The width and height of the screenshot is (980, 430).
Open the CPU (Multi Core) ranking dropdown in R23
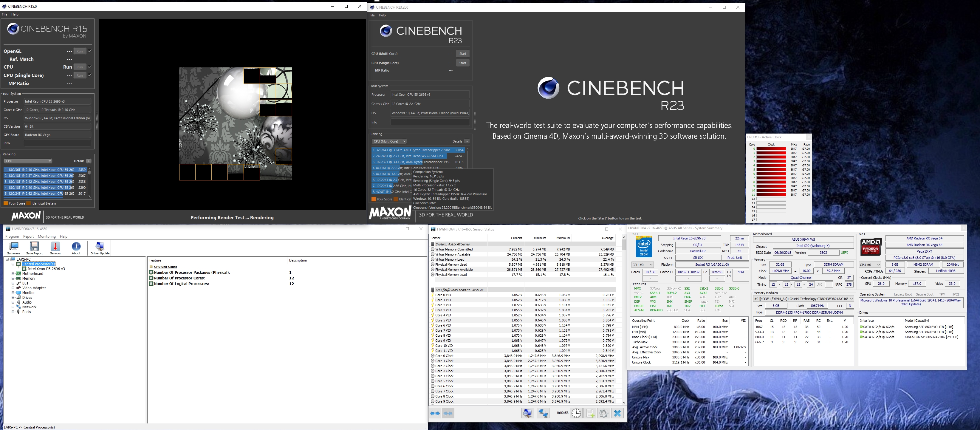click(389, 141)
